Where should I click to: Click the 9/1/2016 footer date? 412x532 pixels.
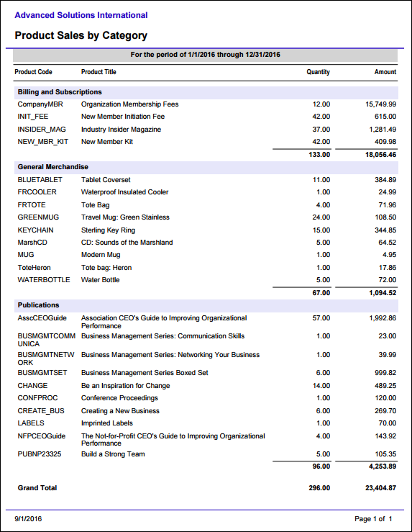(28, 519)
